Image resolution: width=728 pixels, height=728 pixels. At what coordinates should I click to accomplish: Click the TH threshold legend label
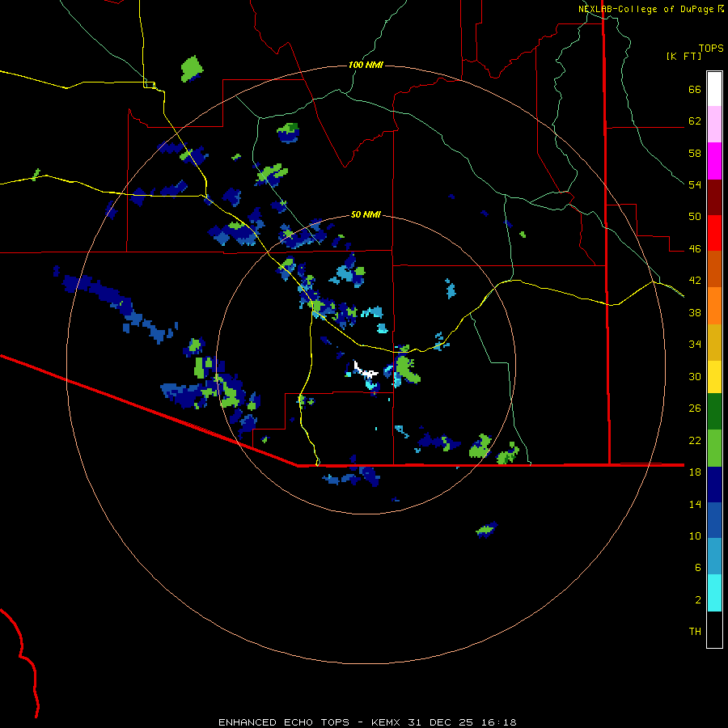(695, 632)
